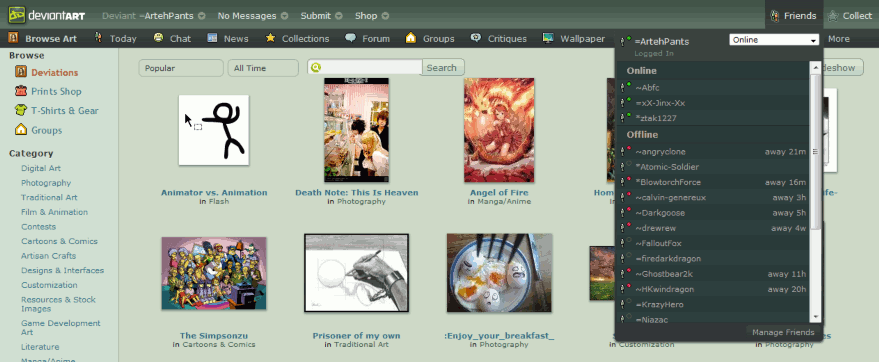Open the Prisoner of my own thumbnail
879x362 pixels.
(x=357, y=273)
